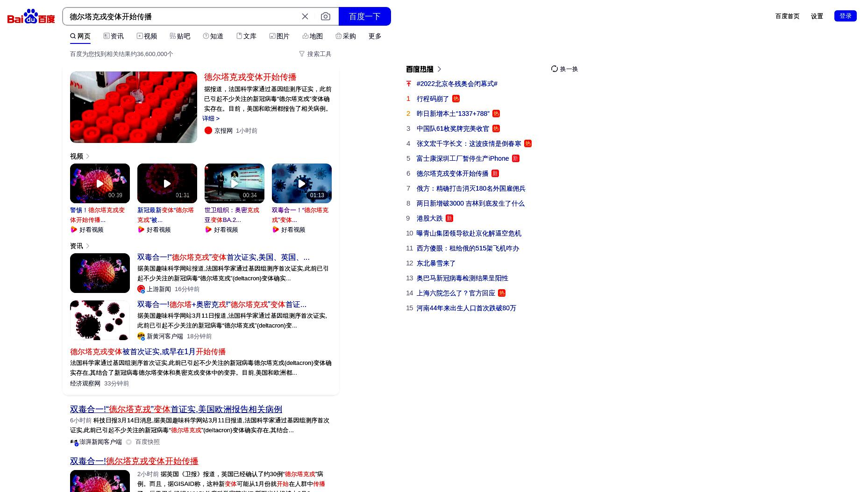Click the 澎湃新闻客户端 source icon

tap(74, 442)
